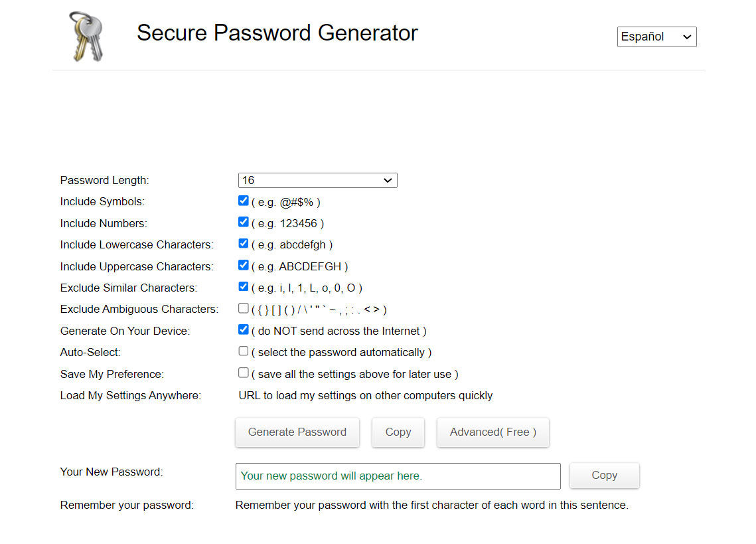Click the keys logo icon
756x544 pixels.
pos(86,37)
